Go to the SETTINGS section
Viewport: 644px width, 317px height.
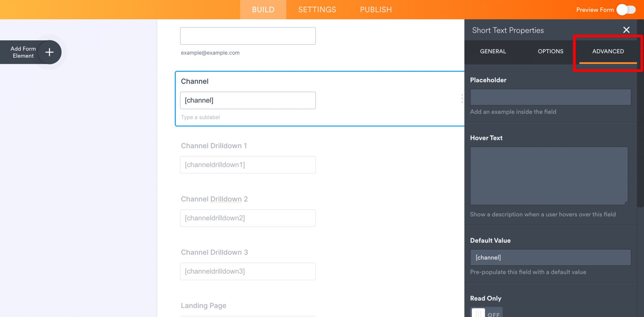tap(317, 9)
